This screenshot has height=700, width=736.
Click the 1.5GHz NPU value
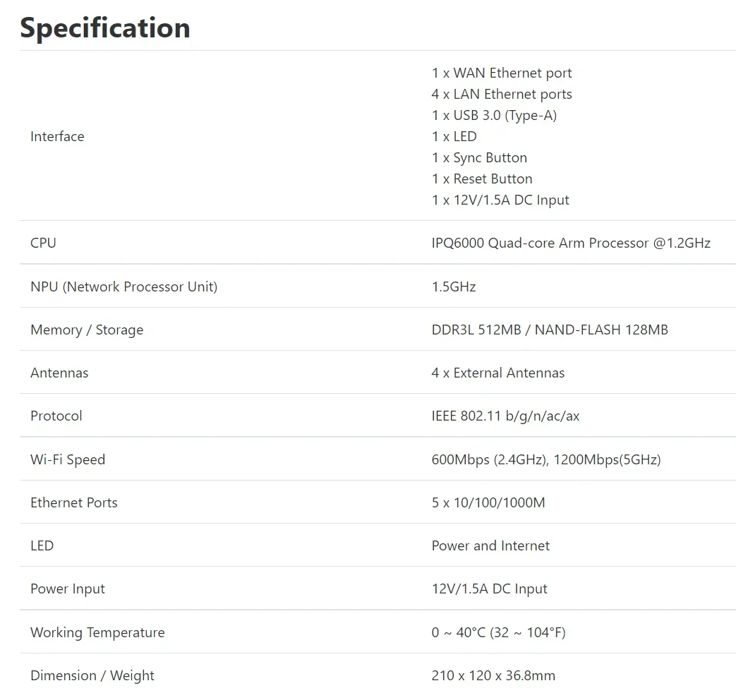[x=454, y=287]
